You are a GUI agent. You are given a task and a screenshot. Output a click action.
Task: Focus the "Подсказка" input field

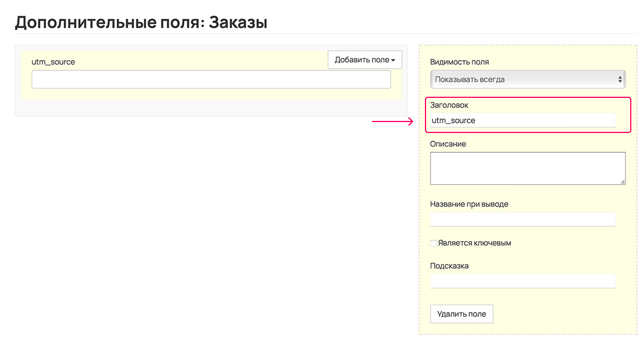(523, 281)
